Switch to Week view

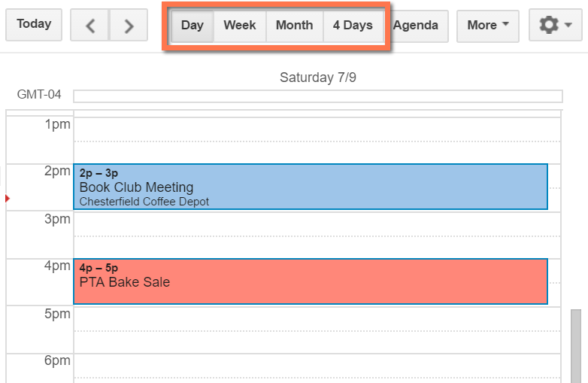coord(240,26)
